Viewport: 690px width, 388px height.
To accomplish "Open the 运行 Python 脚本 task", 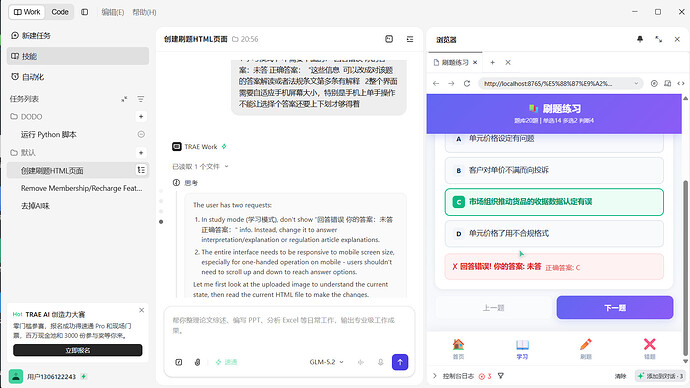I will (x=48, y=135).
